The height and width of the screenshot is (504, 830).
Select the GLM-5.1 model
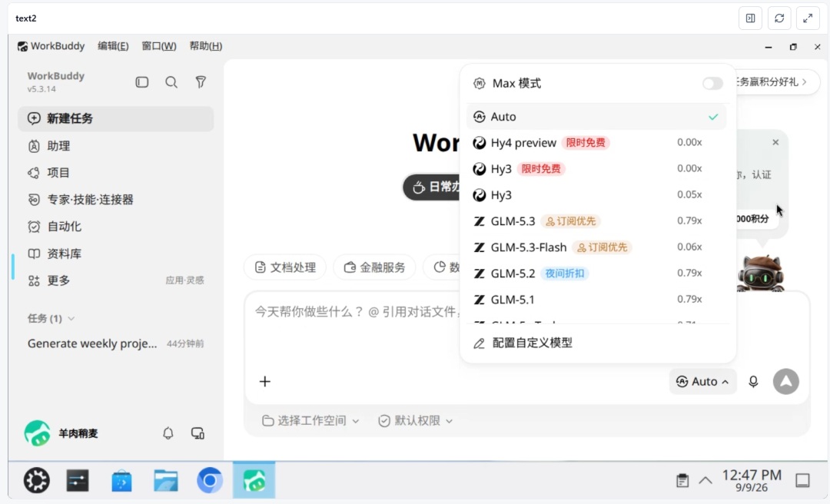(x=596, y=300)
